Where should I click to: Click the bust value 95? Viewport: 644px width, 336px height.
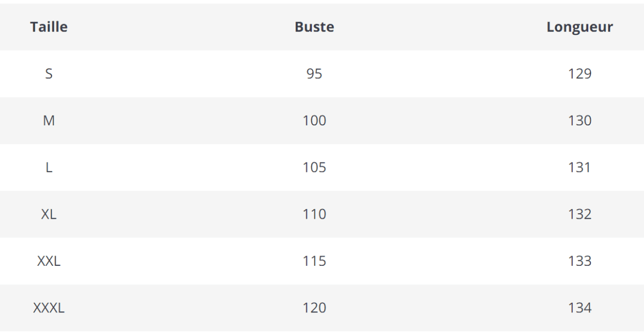pos(314,74)
